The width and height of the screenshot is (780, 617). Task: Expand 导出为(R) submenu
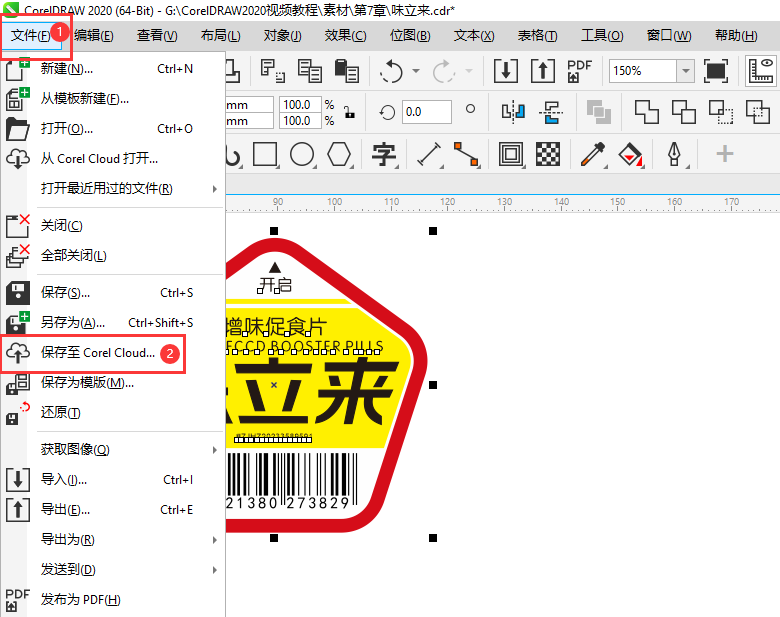point(112,539)
